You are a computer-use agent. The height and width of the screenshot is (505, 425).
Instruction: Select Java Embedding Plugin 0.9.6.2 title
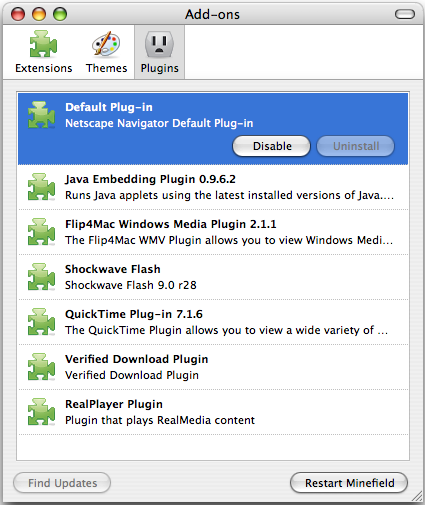150,179
